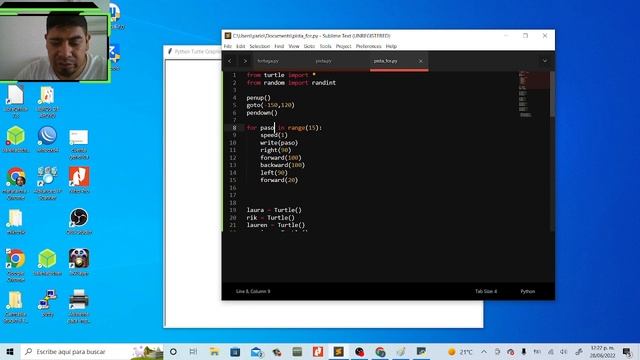Open the Help menu in Sublime Text
Image resolution: width=640 pixels, height=360 pixels.
coord(391,46)
